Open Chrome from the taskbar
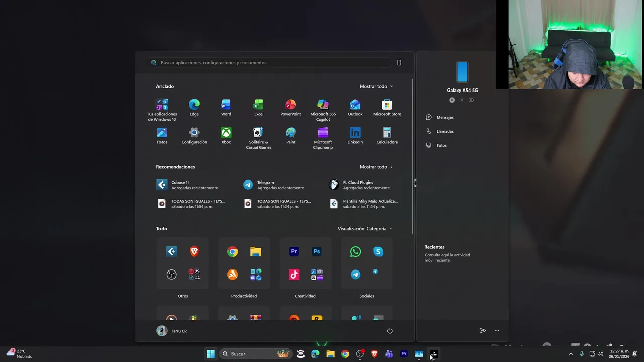The image size is (644, 362). pyautogui.click(x=345, y=354)
